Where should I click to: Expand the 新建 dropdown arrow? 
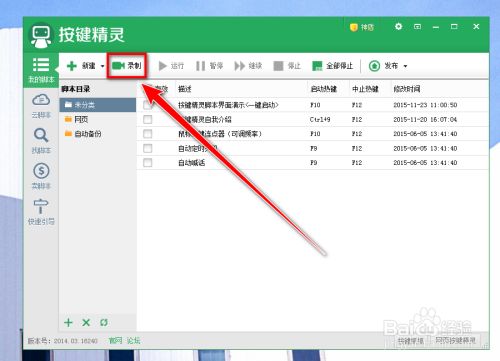click(x=102, y=66)
